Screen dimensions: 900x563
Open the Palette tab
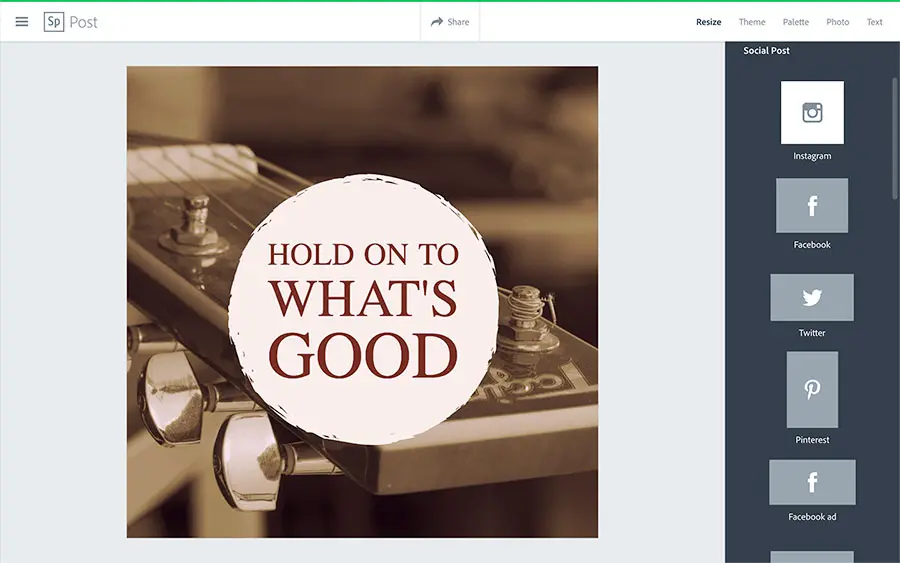[796, 22]
